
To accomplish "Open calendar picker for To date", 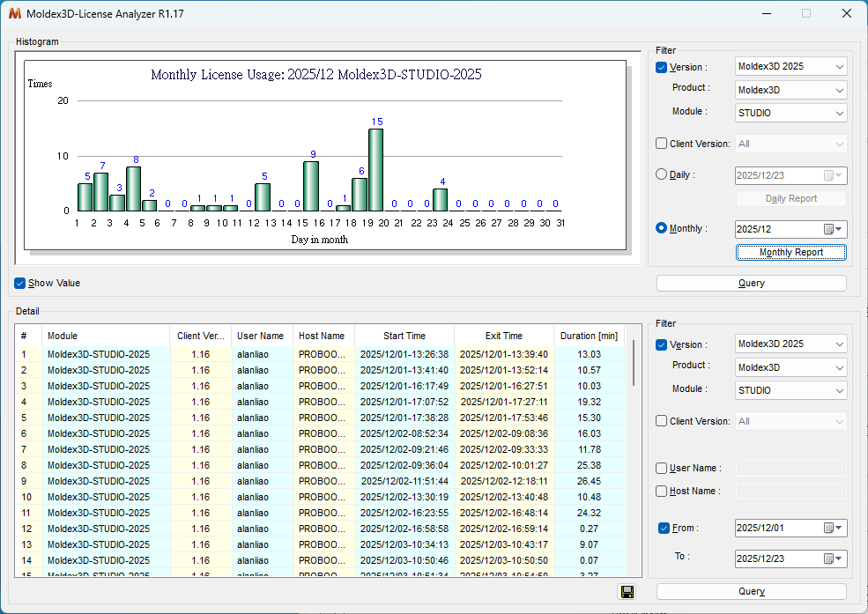I will pyautogui.click(x=833, y=559).
